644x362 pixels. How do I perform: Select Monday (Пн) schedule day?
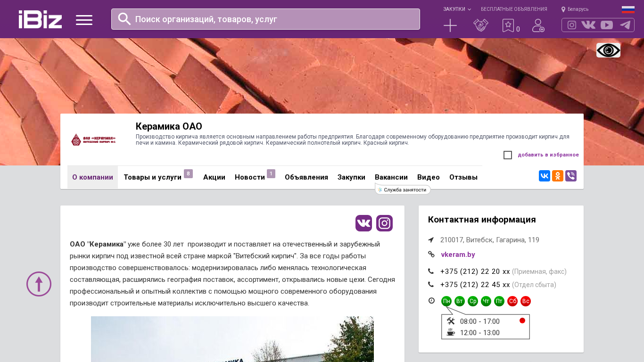click(446, 301)
